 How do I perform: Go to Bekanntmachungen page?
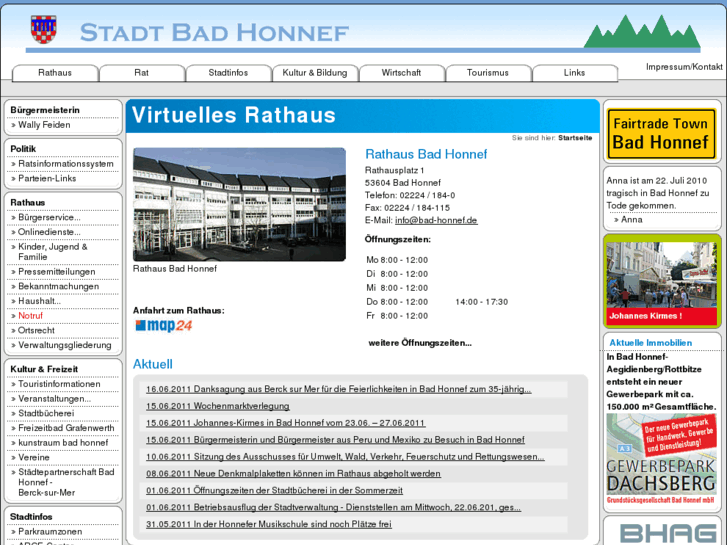tap(58, 286)
